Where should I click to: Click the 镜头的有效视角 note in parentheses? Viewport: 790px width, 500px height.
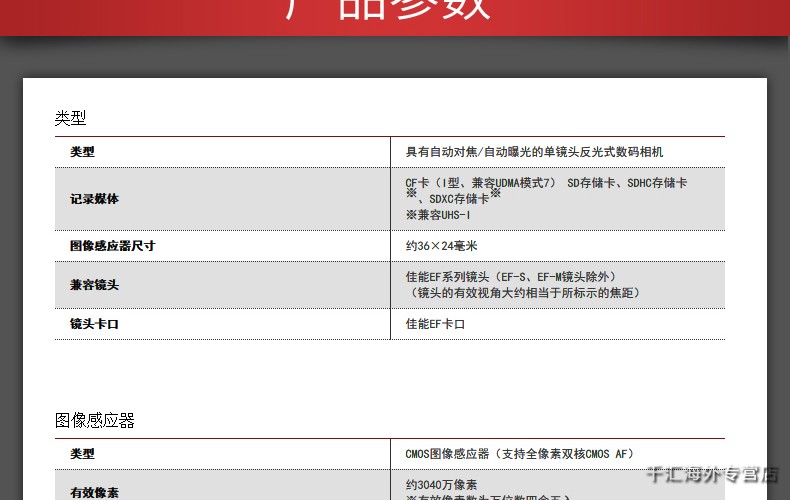coord(524,293)
